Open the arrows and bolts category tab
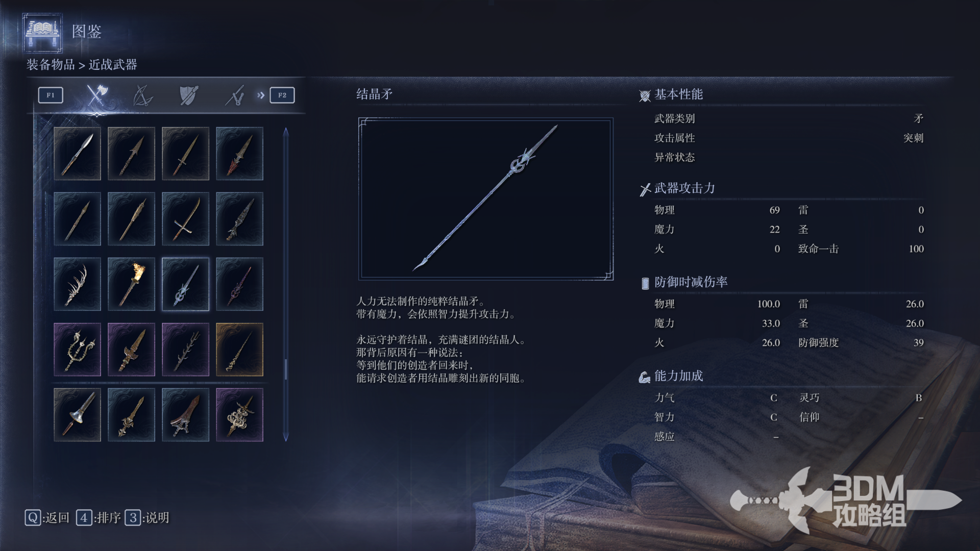This screenshot has height=551, width=980. point(235,95)
